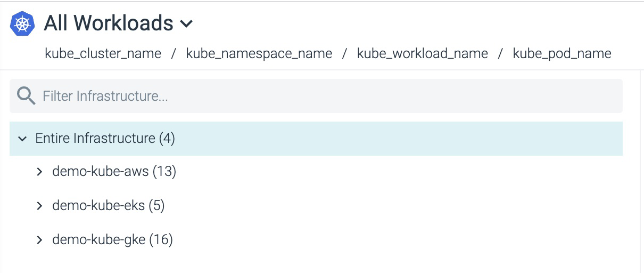This screenshot has width=644, height=273.
Task: Select the demo-kube-gke (16) item
Action: (113, 240)
